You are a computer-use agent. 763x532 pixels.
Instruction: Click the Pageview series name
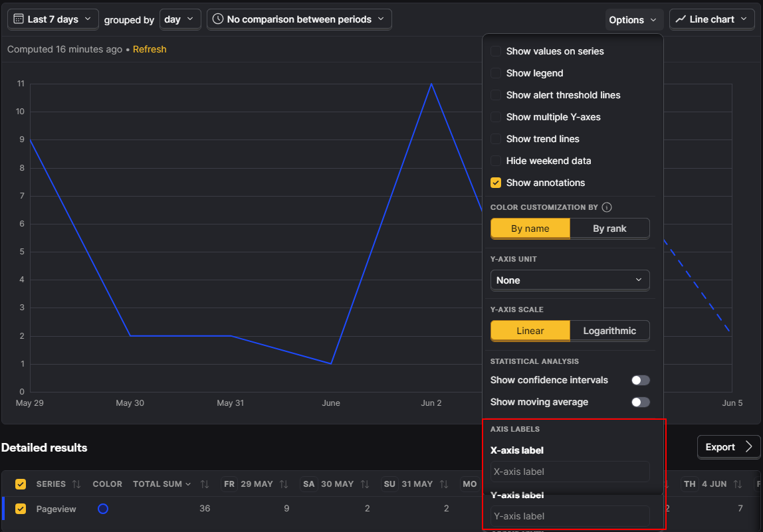coord(56,509)
